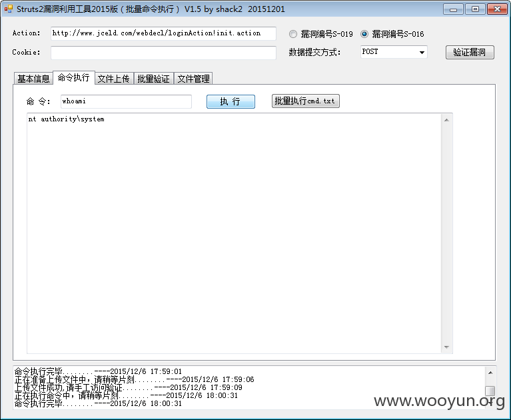The height and width of the screenshot is (420, 511).
Task: Switch to the 命令执行 tab
Action: [74, 77]
